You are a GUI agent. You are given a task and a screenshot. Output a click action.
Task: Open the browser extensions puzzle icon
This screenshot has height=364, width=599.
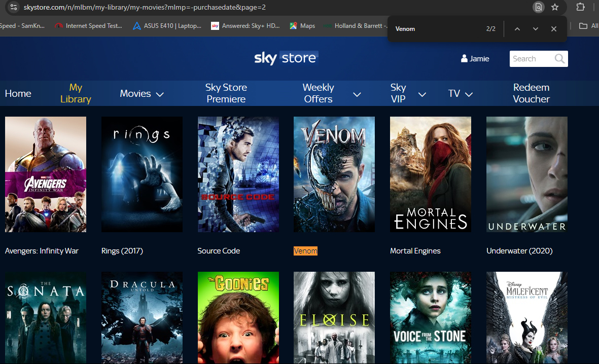pos(581,7)
